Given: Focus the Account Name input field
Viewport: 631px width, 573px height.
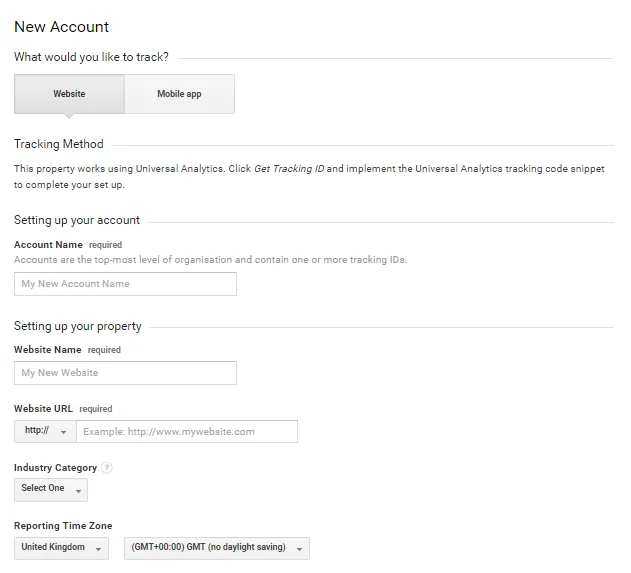Looking at the screenshot, I should click(125, 284).
